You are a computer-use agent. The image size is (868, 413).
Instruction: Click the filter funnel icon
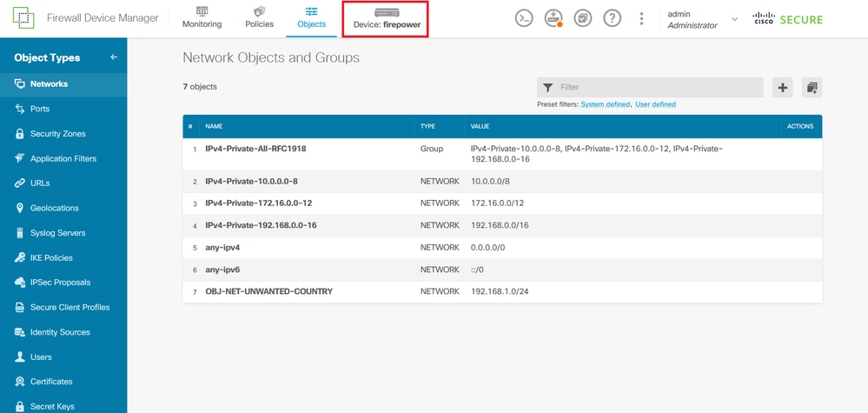tap(548, 88)
